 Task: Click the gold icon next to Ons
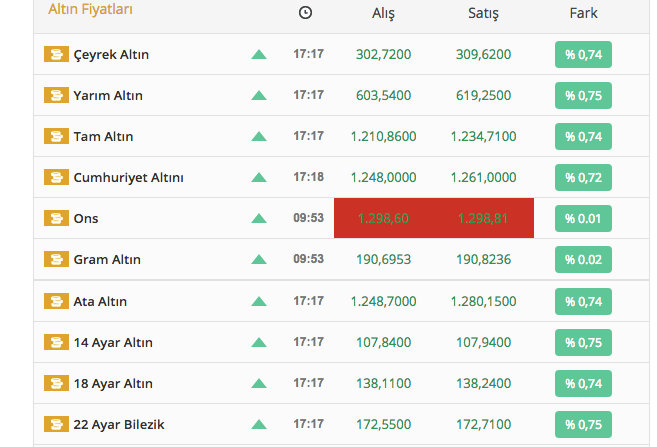point(56,218)
